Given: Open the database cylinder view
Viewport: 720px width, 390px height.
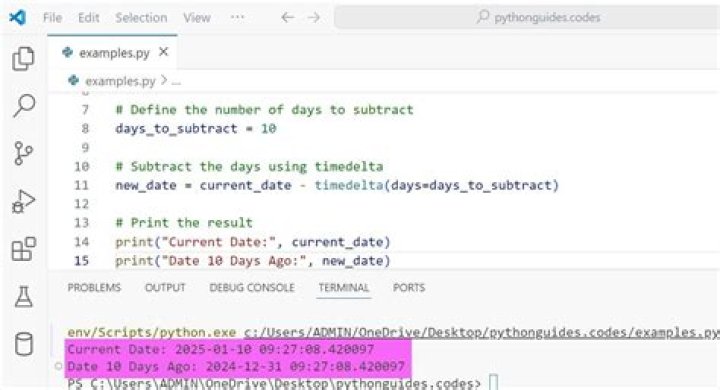Looking at the screenshot, I should pos(23,344).
